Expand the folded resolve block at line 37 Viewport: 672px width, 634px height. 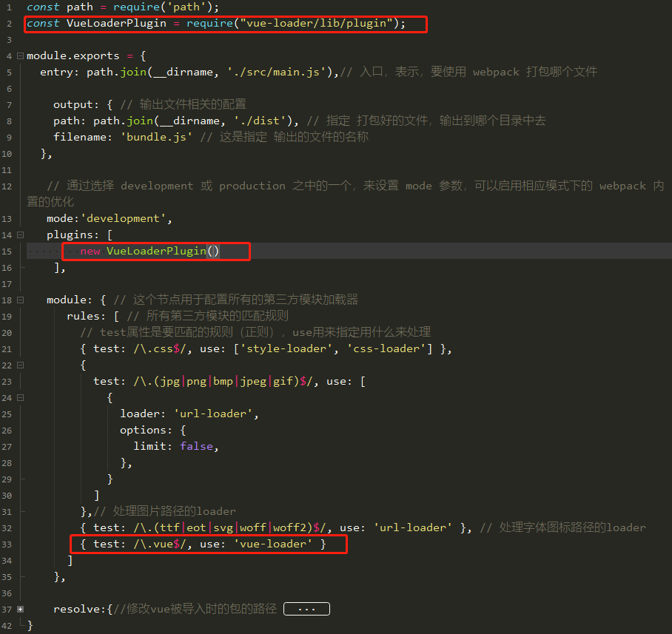pyautogui.click(x=20, y=609)
